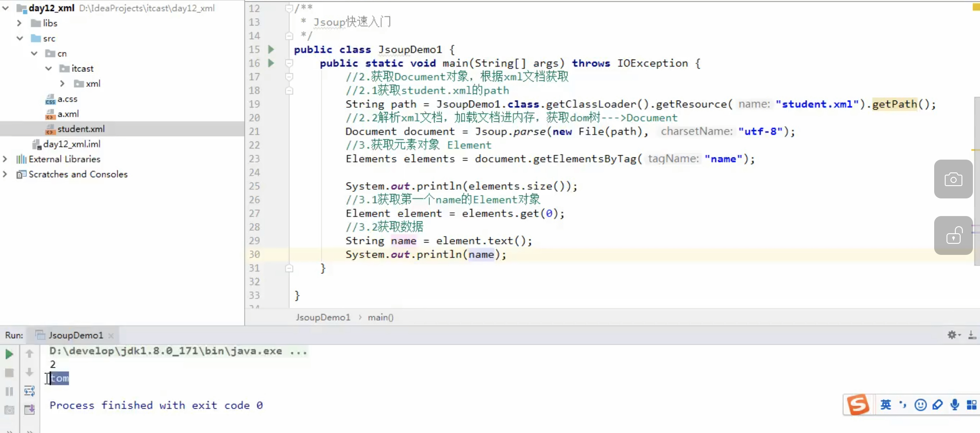Screen dimensions: 980x433
Task: Select day12_xml.iml file
Action: tap(66, 144)
